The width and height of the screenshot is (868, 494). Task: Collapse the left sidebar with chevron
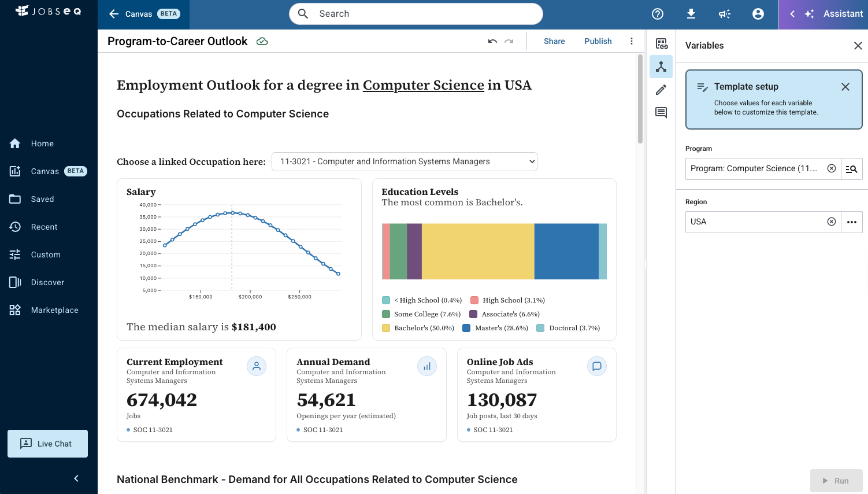coord(76,478)
